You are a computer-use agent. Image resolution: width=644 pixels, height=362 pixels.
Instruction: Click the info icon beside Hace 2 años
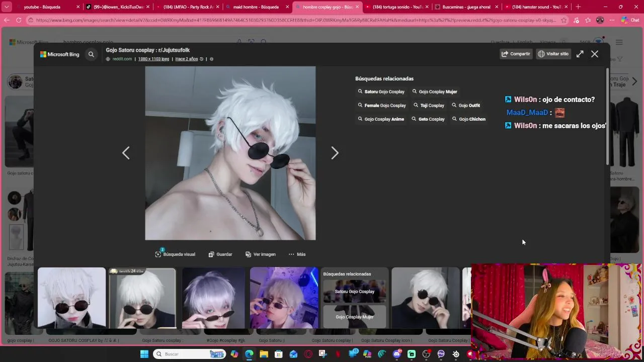pos(211,59)
